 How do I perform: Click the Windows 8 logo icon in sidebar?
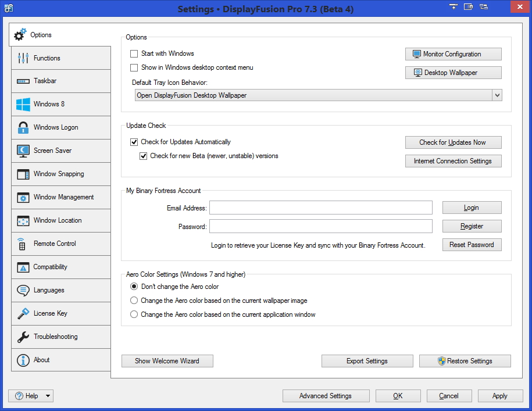pos(23,105)
